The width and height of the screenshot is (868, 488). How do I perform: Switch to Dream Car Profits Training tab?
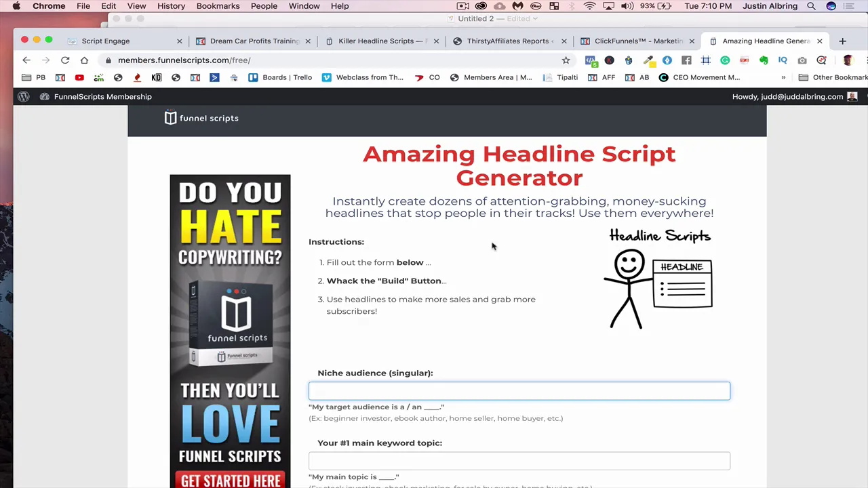point(254,41)
